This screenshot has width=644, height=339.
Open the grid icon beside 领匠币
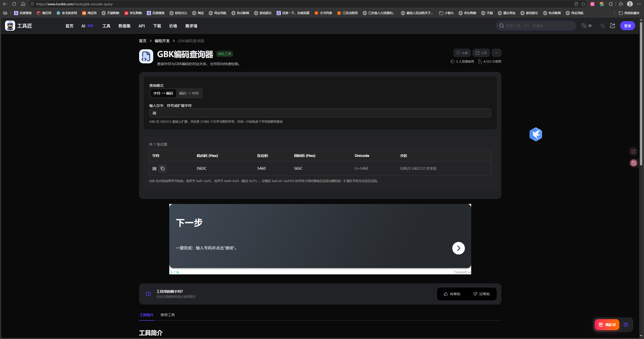(x=626, y=325)
